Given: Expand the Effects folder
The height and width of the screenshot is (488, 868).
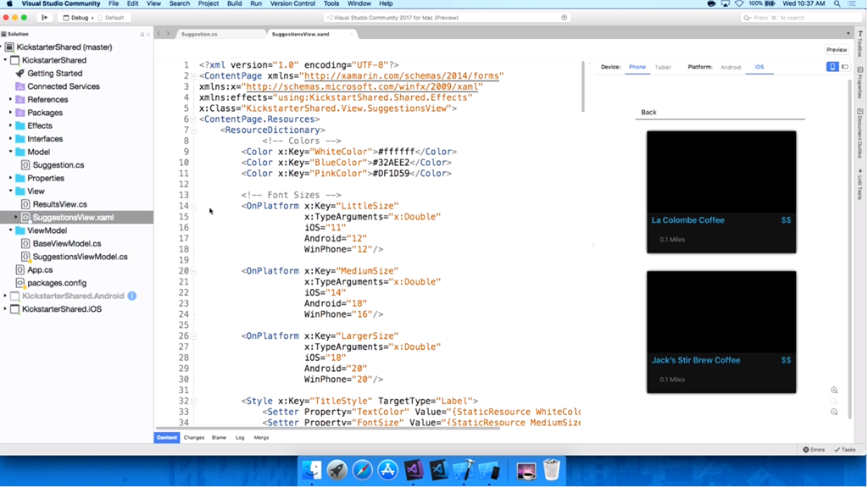Looking at the screenshot, I should (x=11, y=126).
